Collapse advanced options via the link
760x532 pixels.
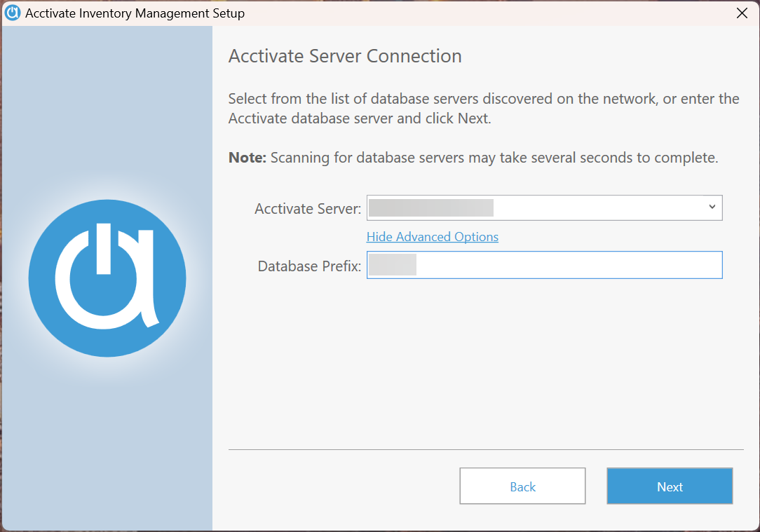pos(432,237)
